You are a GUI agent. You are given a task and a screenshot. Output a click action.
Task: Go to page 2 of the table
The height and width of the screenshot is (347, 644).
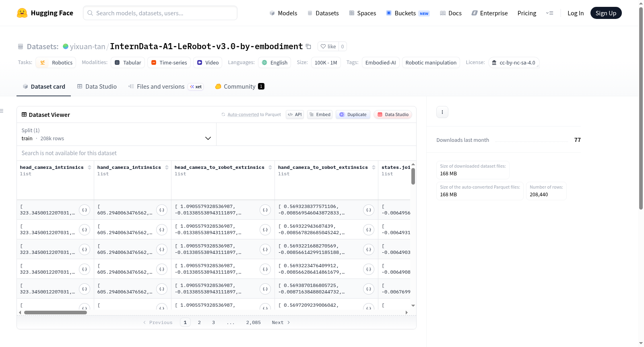pyautogui.click(x=199, y=322)
